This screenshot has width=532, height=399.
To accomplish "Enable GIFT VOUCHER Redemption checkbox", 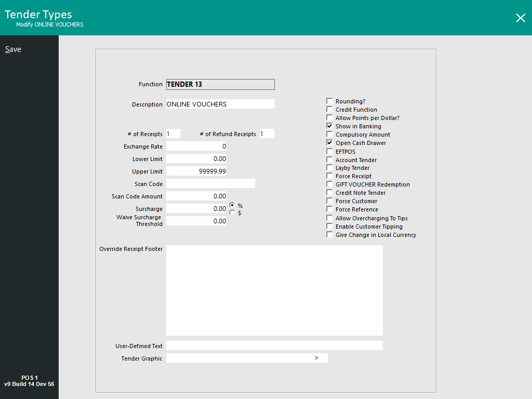I will 329,184.
